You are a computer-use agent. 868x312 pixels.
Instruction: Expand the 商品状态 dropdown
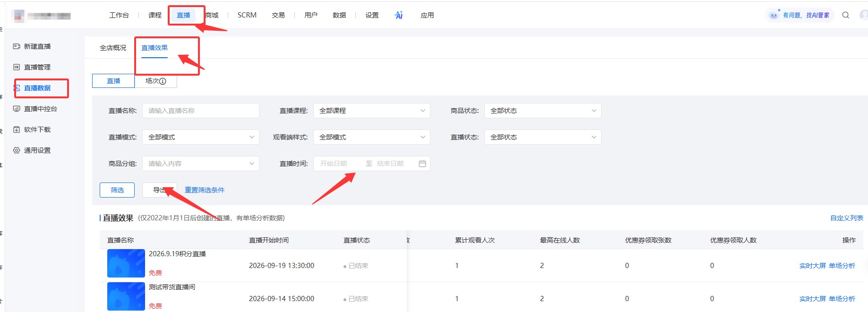[x=543, y=111]
